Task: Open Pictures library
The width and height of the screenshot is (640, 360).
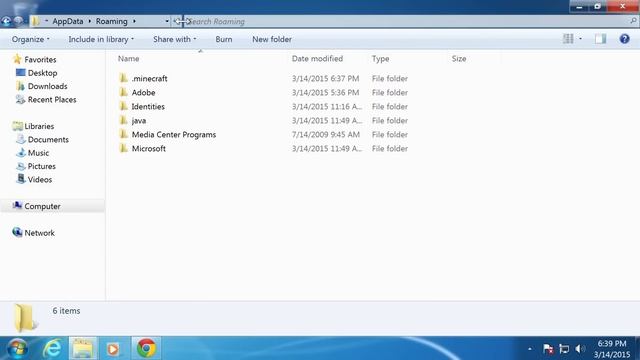Action: click(x=42, y=166)
